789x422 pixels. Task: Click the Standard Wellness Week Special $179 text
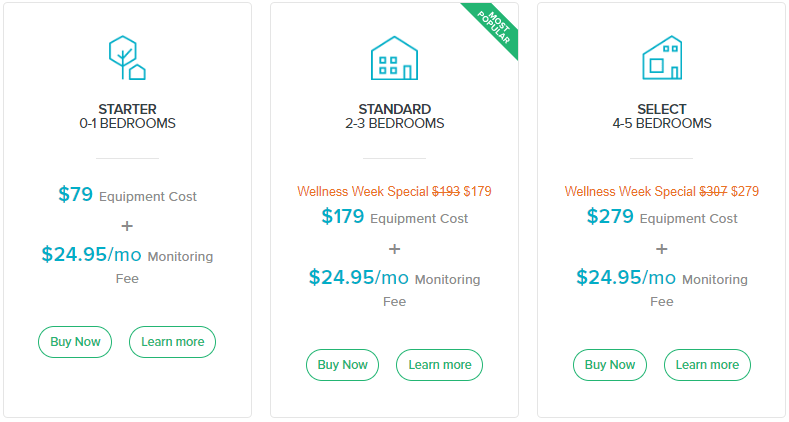[x=394, y=191]
